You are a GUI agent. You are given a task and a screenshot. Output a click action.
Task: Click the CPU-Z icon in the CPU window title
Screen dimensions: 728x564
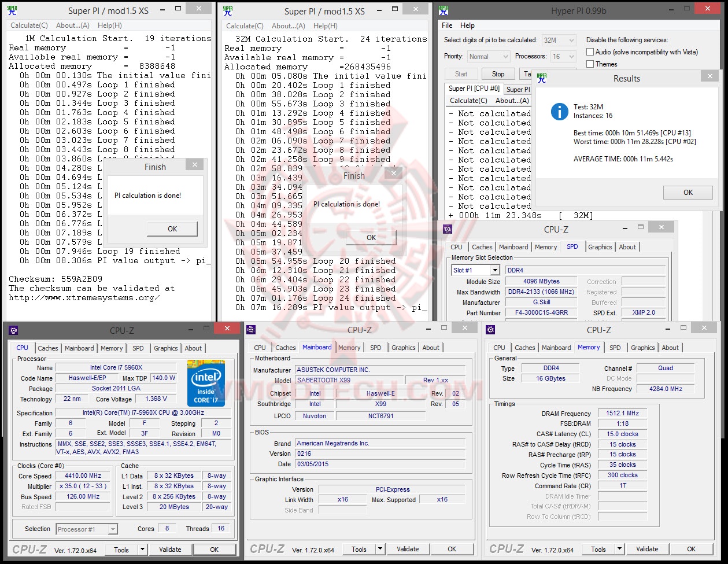pos(14,330)
